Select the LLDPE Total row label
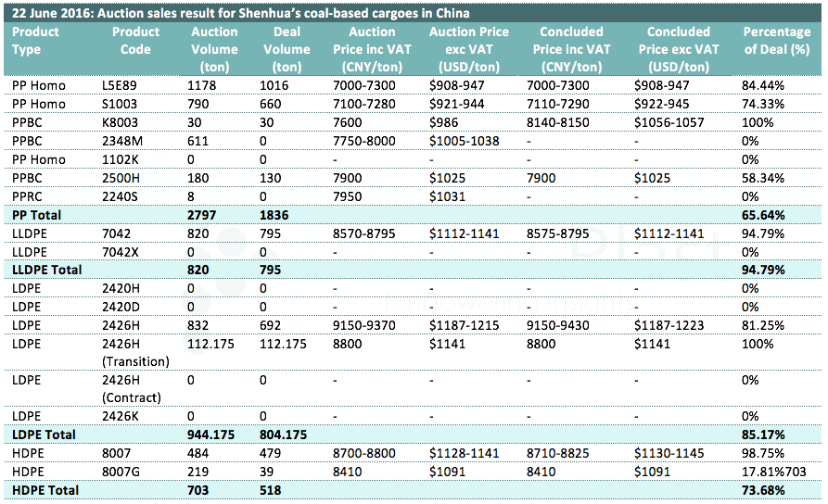The image size is (828, 504). coord(46,270)
